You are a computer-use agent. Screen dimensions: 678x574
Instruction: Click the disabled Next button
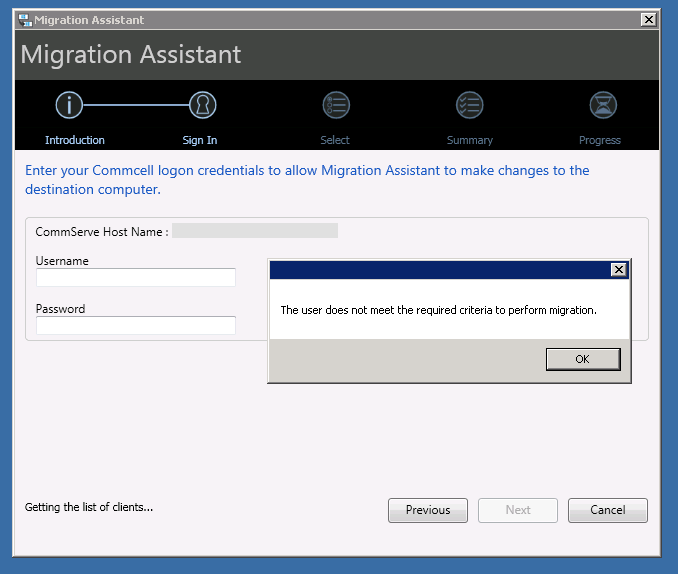click(x=518, y=510)
